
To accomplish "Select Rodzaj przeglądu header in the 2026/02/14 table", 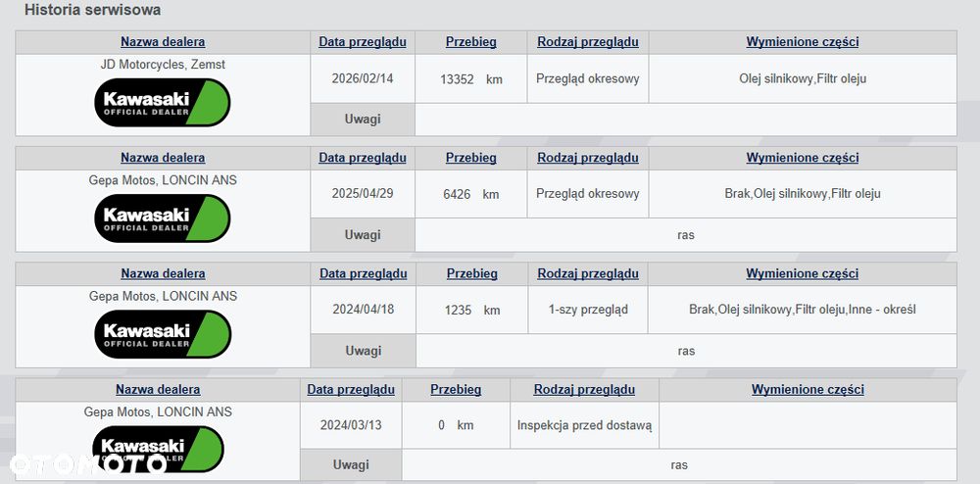I will (588, 42).
